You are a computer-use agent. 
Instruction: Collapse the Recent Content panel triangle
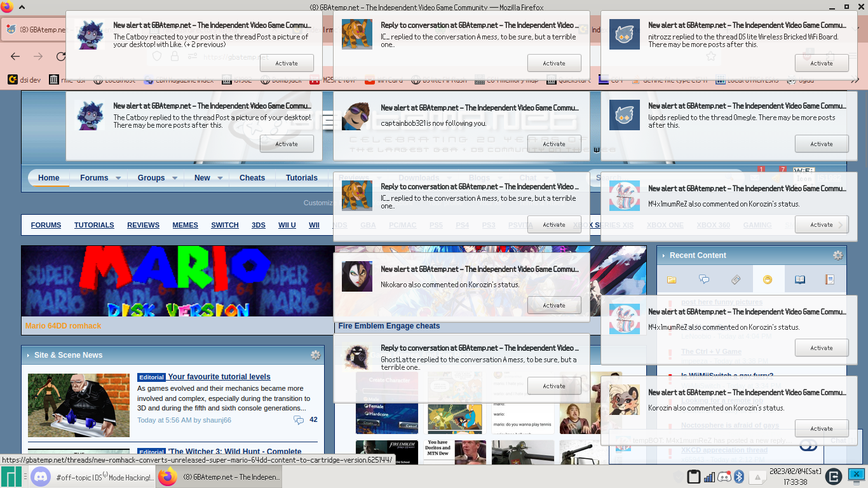coord(664,255)
